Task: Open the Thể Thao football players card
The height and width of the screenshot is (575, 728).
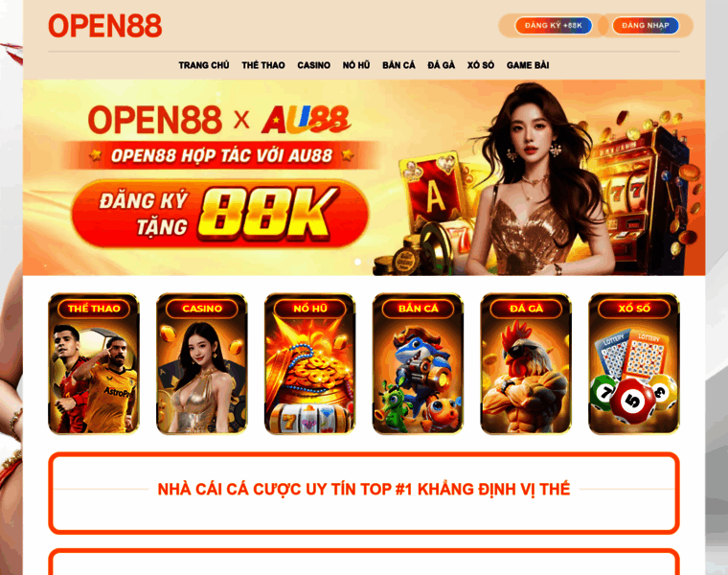Action: click(x=94, y=363)
